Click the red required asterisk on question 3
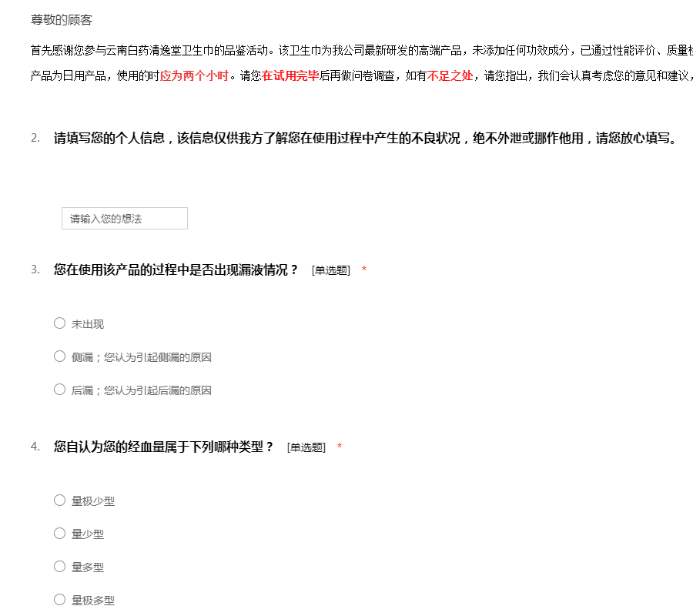693x616 pixels. click(364, 270)
